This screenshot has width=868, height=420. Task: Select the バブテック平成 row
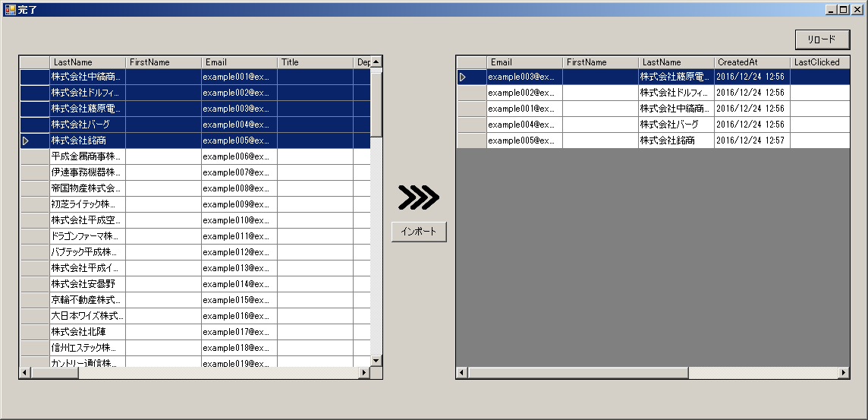[x=195, y=253]
